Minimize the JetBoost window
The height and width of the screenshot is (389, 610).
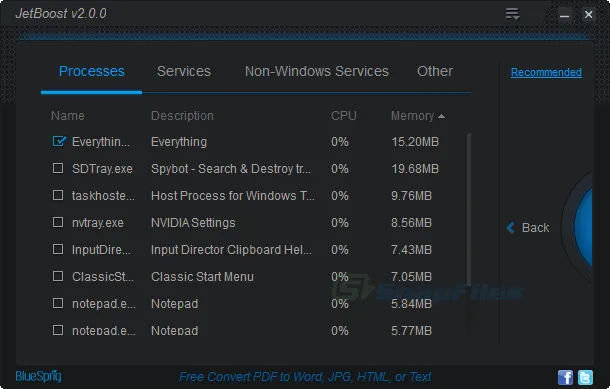click(564, 15)
